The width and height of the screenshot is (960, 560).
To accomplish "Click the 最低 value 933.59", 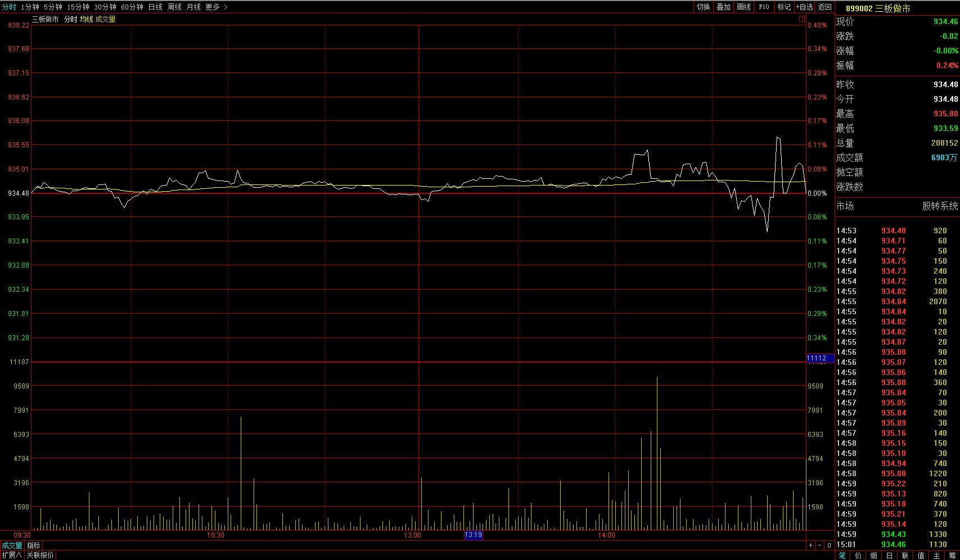I will pos(945,128).
